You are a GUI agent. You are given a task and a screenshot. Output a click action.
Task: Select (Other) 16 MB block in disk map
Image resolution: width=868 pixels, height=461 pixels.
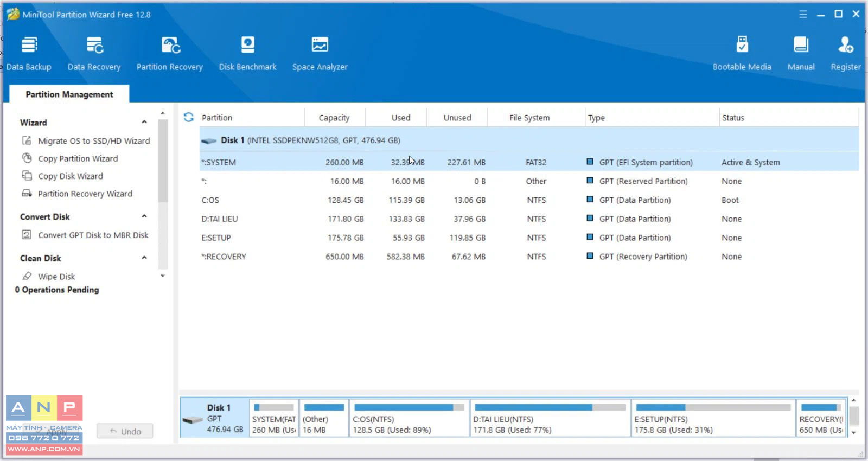tap(324, 418)
